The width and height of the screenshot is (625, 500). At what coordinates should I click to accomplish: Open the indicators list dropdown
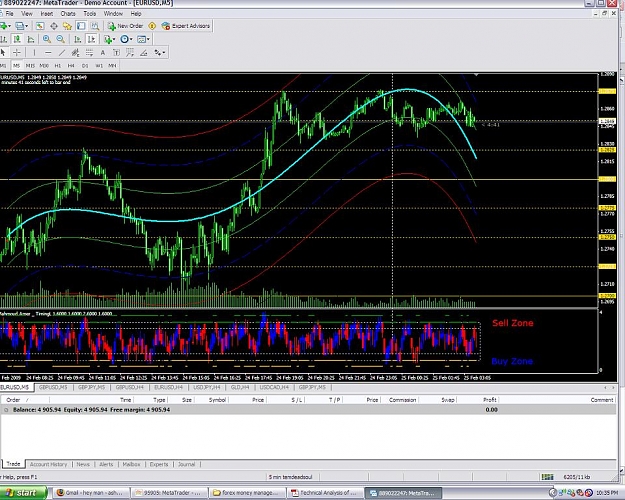click(x=114, y=39)
